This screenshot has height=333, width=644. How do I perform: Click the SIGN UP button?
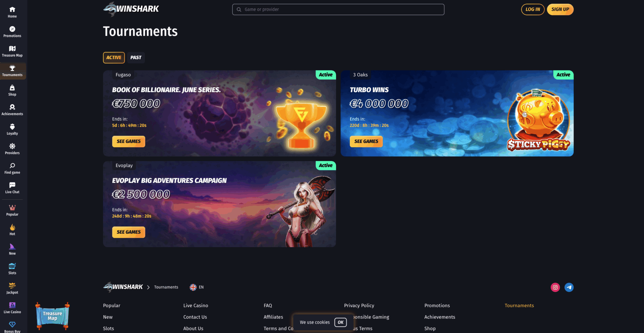[560, 9]
